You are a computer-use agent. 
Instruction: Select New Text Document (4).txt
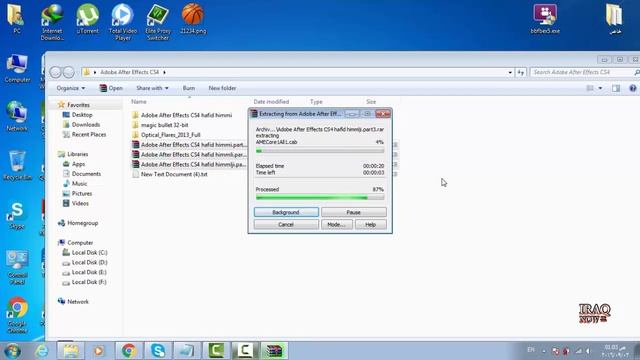click(170, 174)
